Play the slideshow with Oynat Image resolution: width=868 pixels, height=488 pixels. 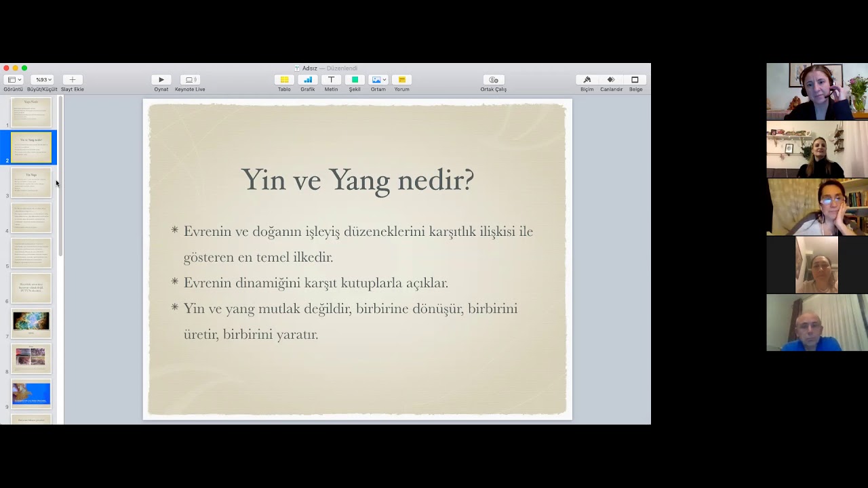[161, 80]
